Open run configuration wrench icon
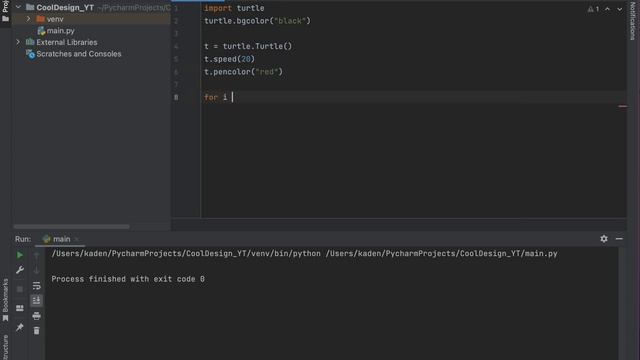 click(20, 270)
